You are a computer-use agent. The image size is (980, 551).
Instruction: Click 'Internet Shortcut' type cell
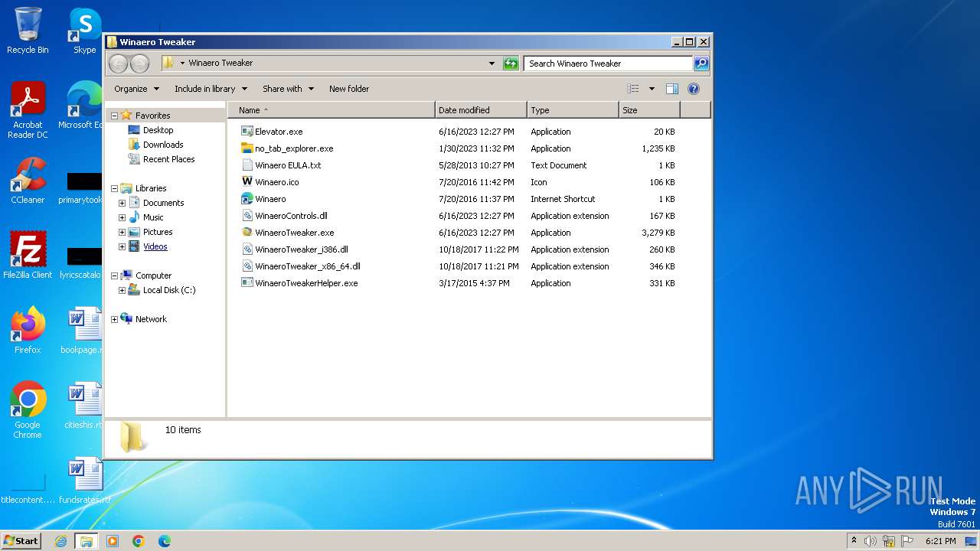pyautogui.click(x=563, y=199)
